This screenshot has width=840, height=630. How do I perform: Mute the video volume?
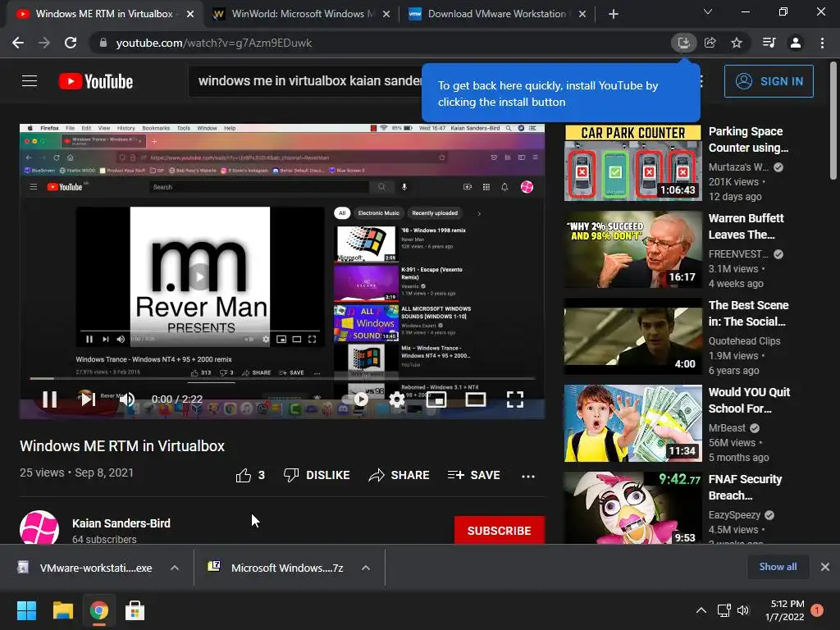127,399
